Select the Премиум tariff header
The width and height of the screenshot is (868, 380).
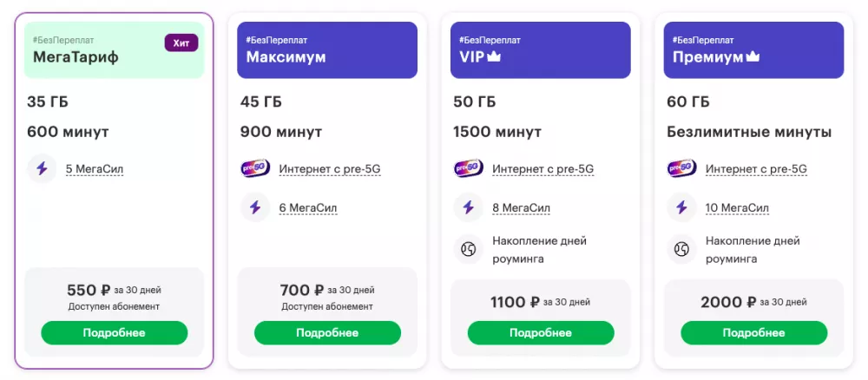tap(753, 50)
